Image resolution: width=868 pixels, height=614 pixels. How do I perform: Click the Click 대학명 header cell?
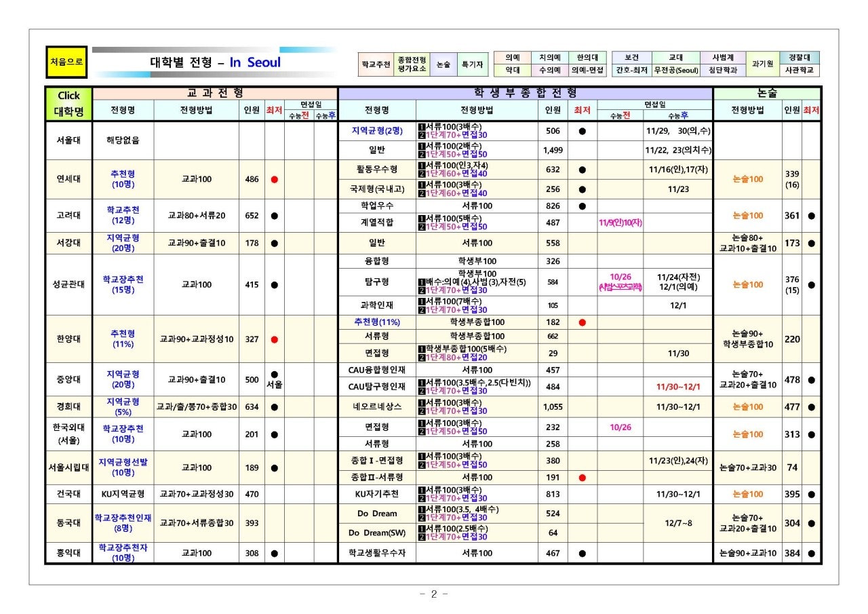pyautogui.click(x=68, y=104)
